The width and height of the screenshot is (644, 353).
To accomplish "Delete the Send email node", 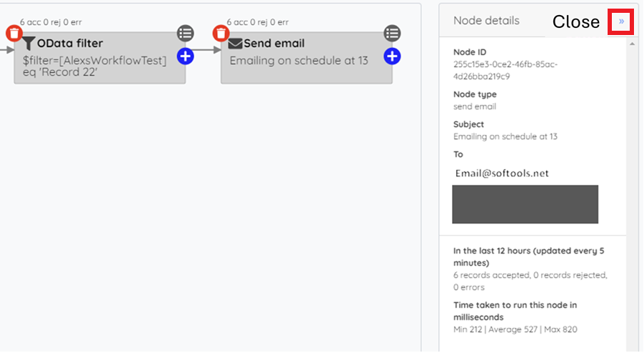I will click(x=221, y=34).
